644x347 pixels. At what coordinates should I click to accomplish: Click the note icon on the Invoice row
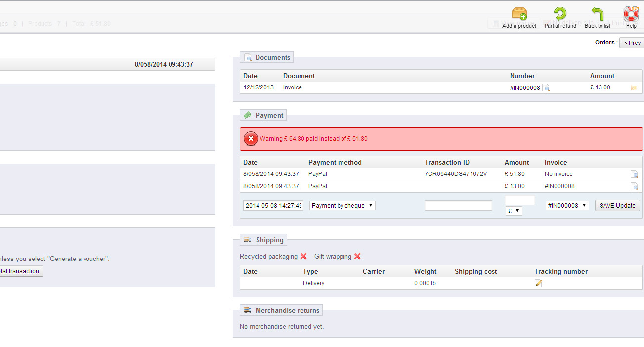coord(634,88)
